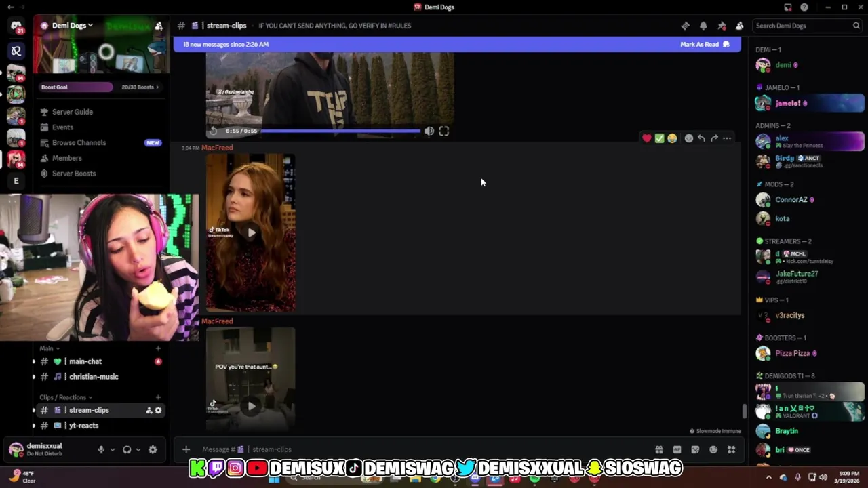Expand microphone input options chevron
Screen dimensions: 868x488
113,449
